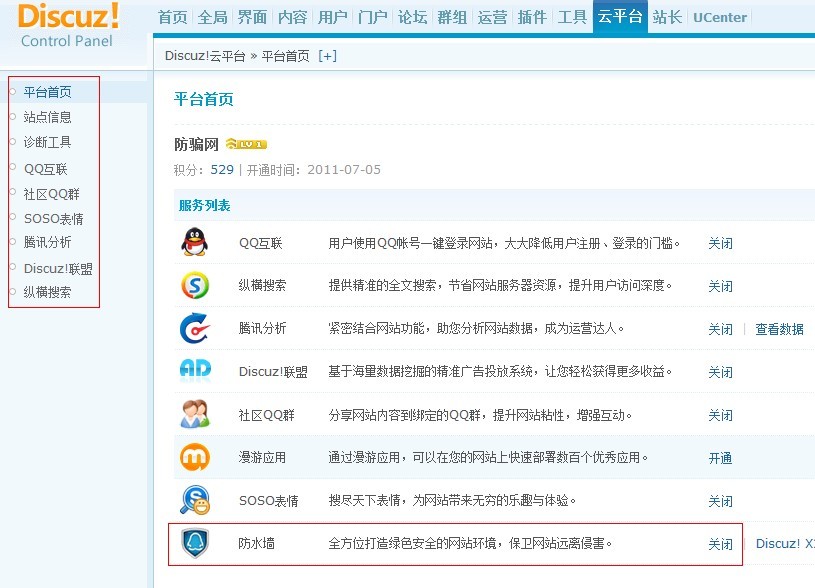Open SOSO表情 in the left sidebar
815x588 pixels.
click(54, 219)
